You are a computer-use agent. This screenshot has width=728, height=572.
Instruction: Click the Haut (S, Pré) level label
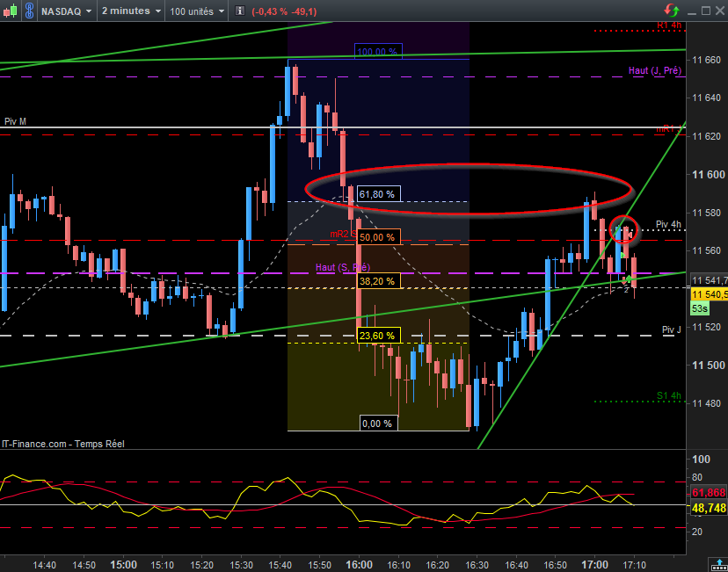[343, 267]
